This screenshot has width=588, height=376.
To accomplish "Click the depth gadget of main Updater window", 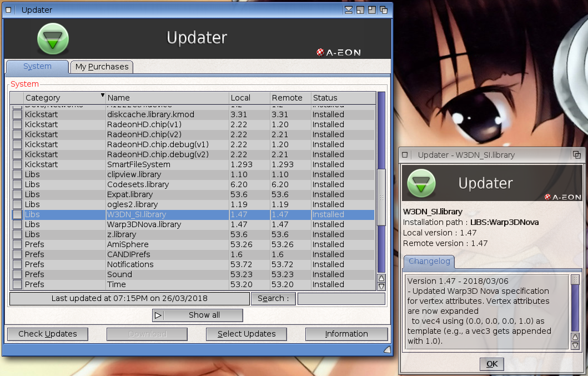I will coord(384,10).
